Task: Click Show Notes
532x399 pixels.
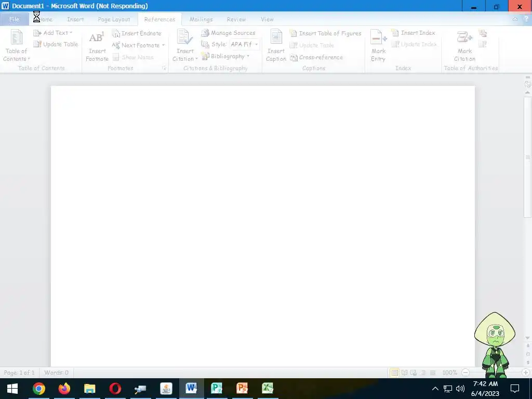Action: click(x=134, y=57)
